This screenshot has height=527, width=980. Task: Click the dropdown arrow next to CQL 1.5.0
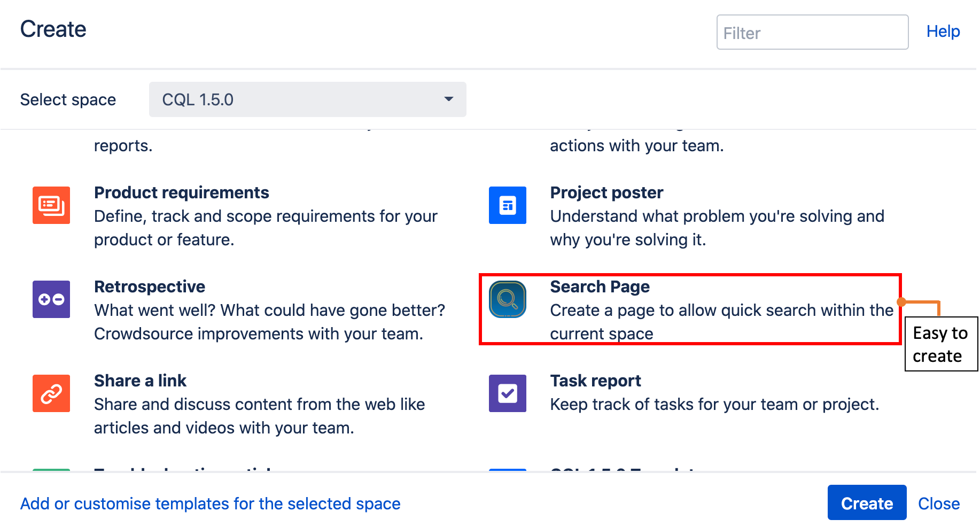pos(449,99)
